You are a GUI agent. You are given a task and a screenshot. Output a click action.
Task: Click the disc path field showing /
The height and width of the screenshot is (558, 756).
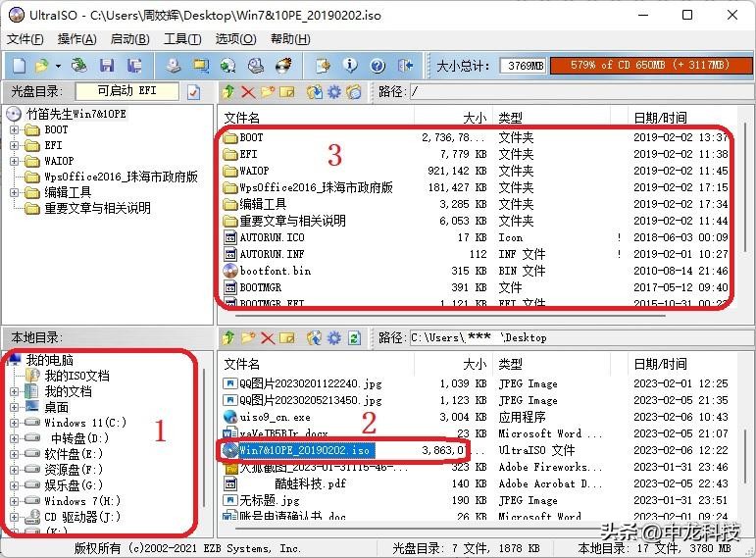pos(581,91)
